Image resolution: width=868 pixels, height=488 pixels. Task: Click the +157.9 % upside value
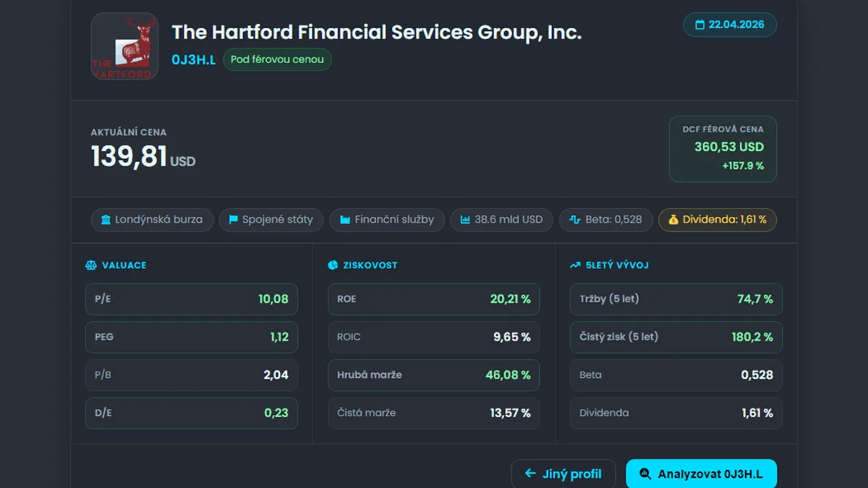click(743, 166)
